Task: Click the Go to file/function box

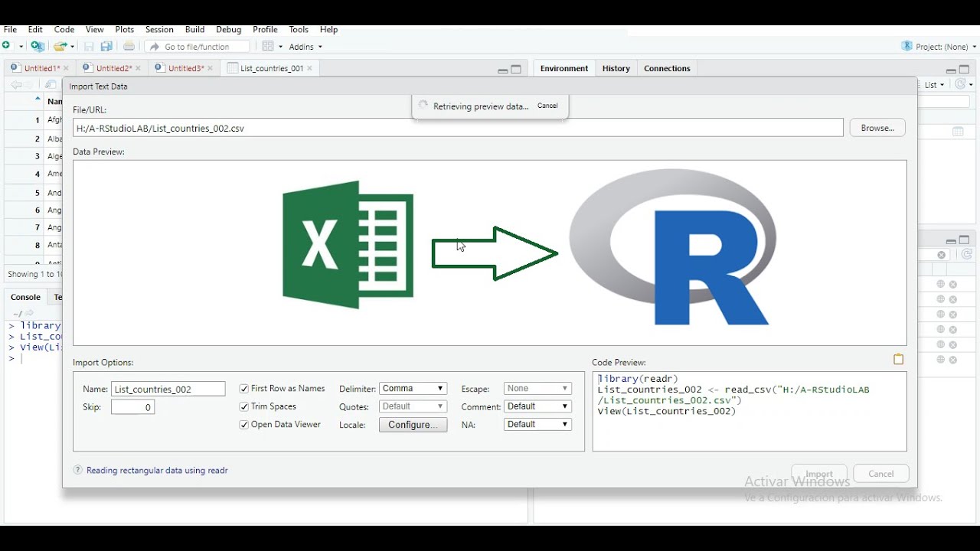Action: [x=197, y=47]
